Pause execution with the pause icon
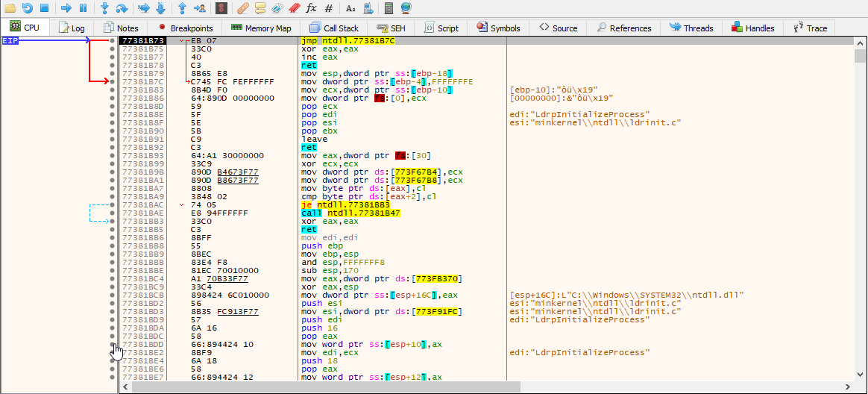 click(x=83, y=7)
